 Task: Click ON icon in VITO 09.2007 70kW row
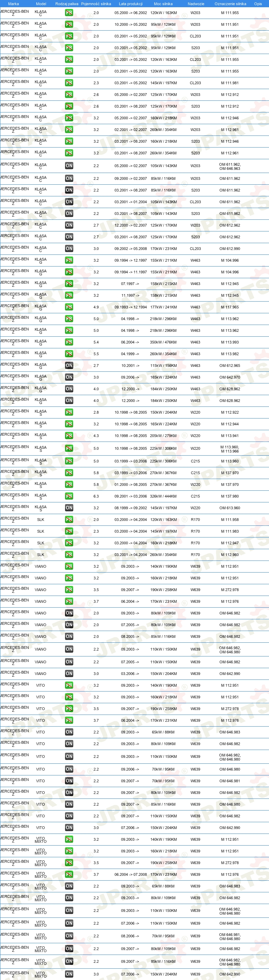point(69,781)
